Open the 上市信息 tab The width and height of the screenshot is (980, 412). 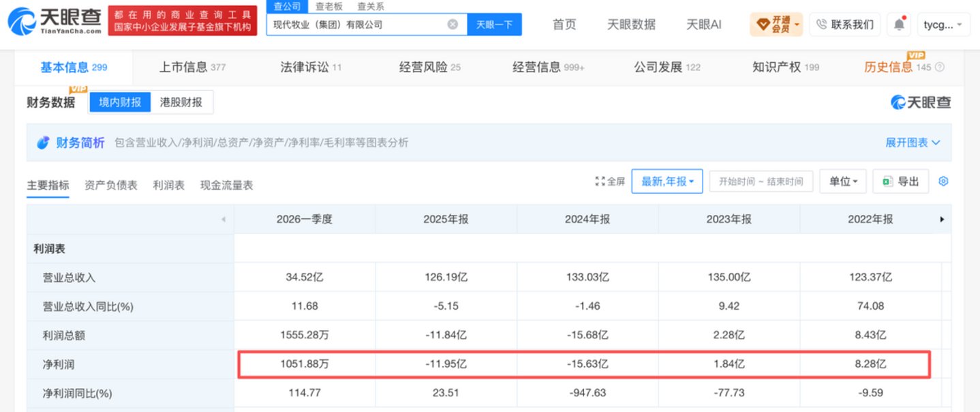(x=192, y=67)
